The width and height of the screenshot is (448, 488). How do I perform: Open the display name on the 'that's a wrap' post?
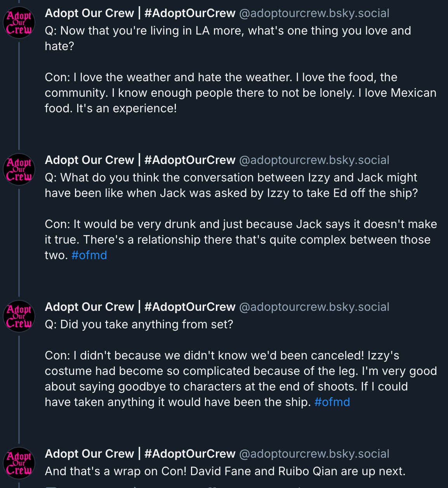click(140, 454)
